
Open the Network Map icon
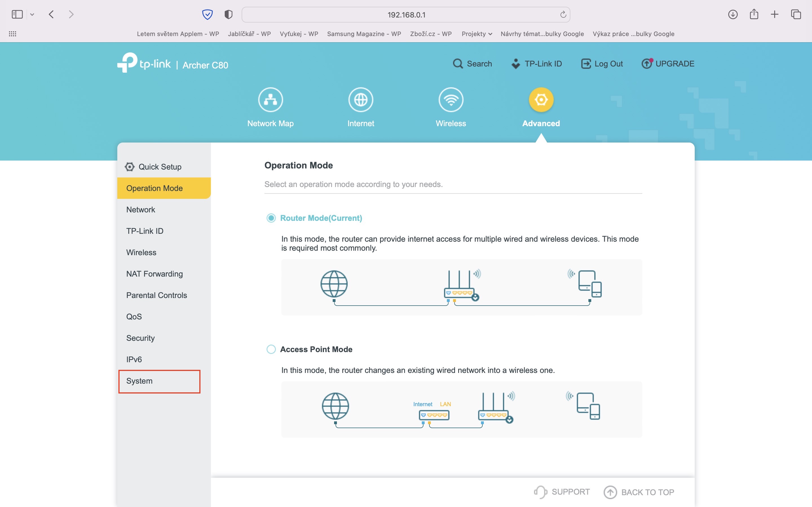270,100
